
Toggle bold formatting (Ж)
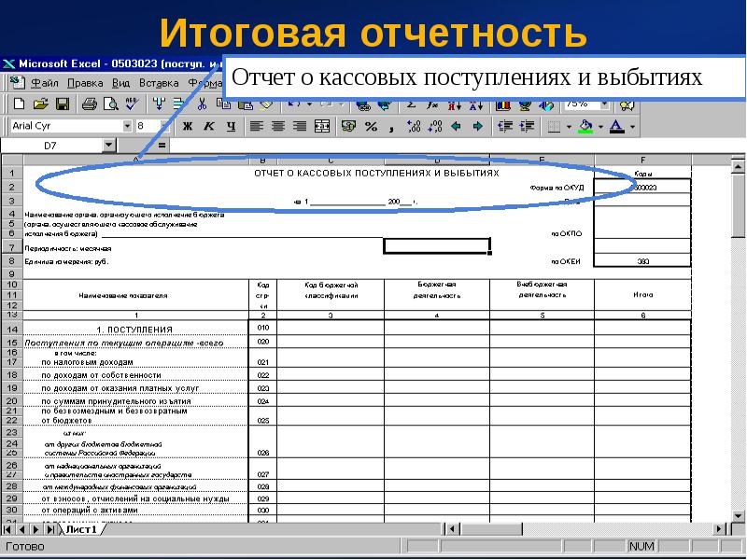point(187,126)
